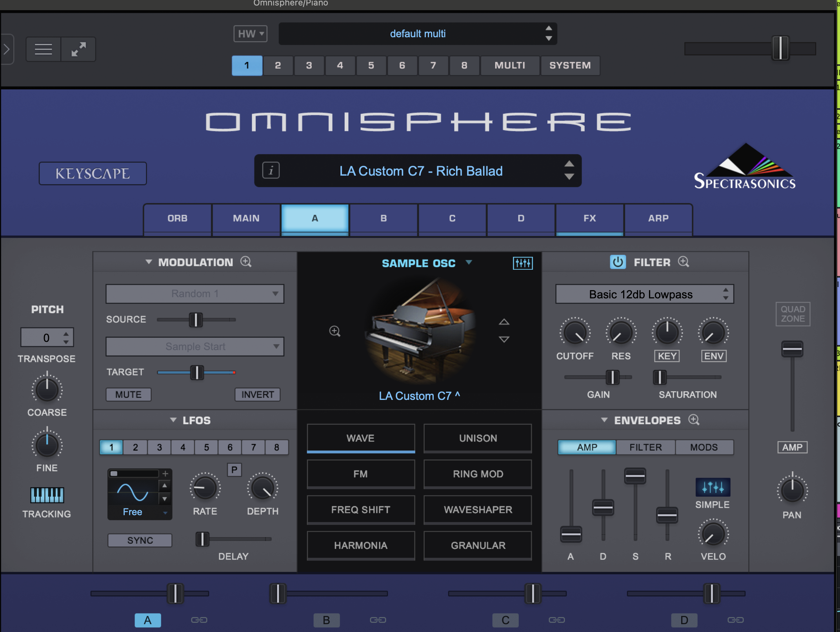Click the LFO Rate knob
Image resolution: width=840 pixels, height=632 pixels.
point(205,488)
